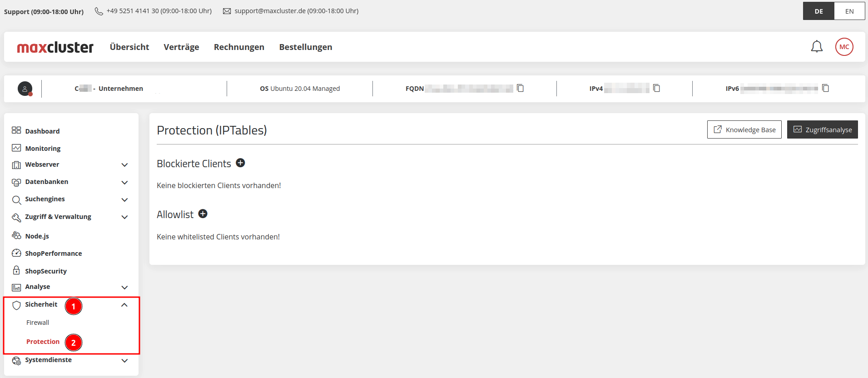Email support@maxcluster.de link
Viewport: 868px width, 378px height.
(x=296, y=11)
